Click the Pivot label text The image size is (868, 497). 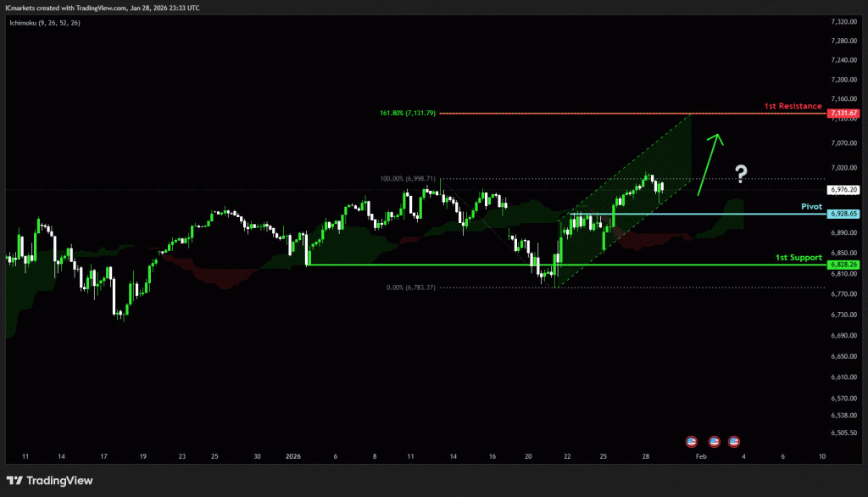tap(812, 206)
